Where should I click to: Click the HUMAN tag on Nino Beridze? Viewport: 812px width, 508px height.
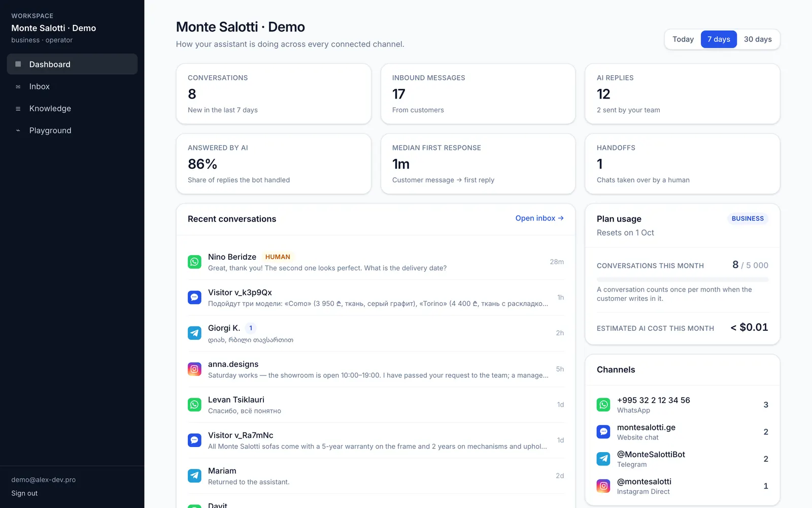(278, 257)
